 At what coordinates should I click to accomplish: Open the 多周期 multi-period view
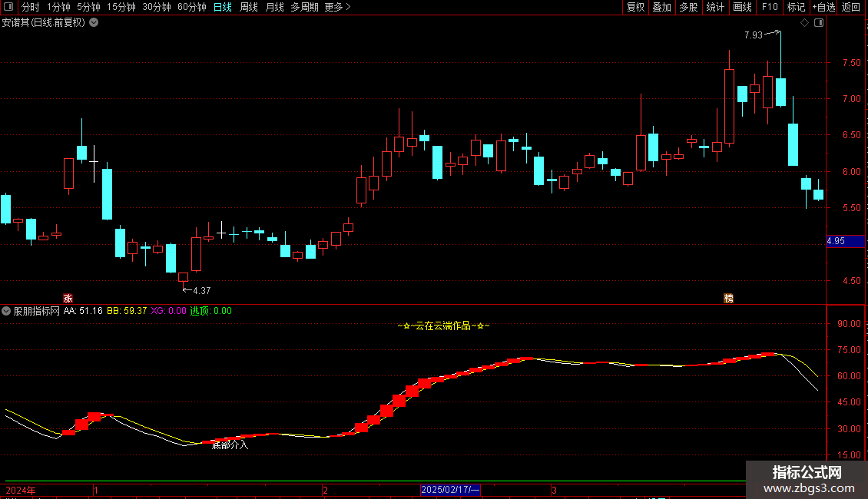[x=304, y=7]
